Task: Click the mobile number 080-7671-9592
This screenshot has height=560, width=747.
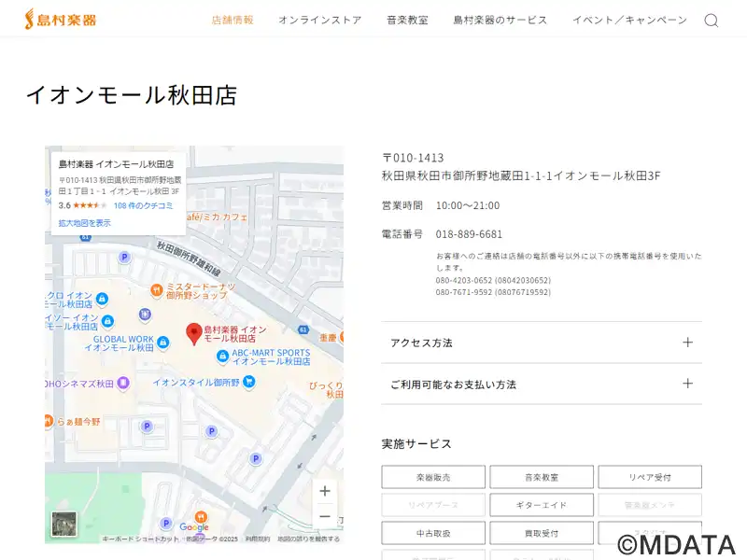Action: 463,292
